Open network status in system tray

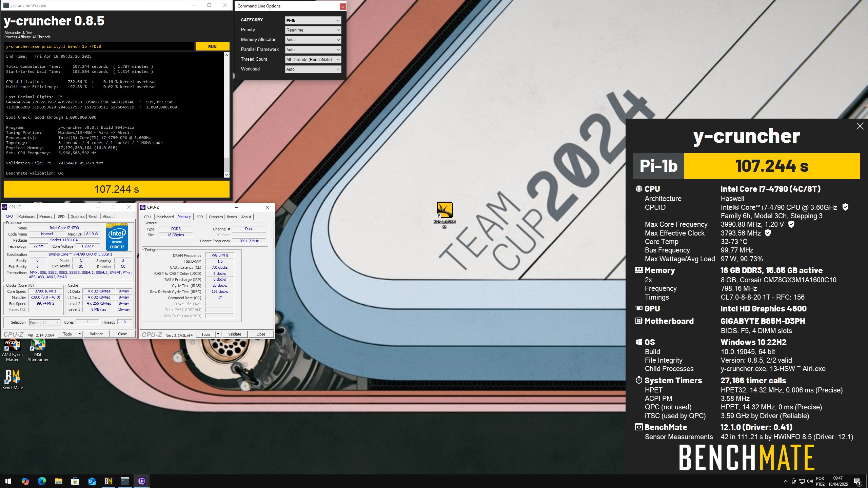click(802, 481)
